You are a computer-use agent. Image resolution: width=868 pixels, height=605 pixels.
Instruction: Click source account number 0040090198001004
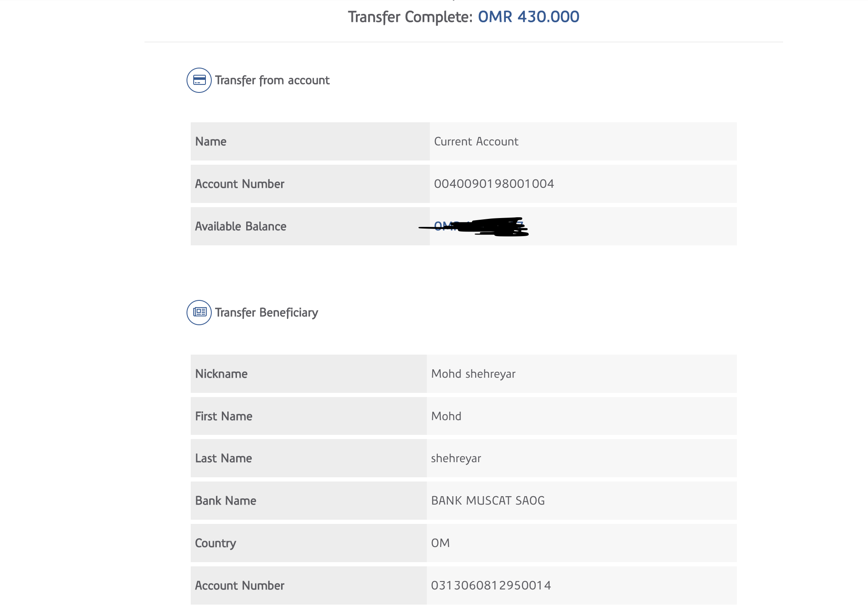tap(494, 184)
